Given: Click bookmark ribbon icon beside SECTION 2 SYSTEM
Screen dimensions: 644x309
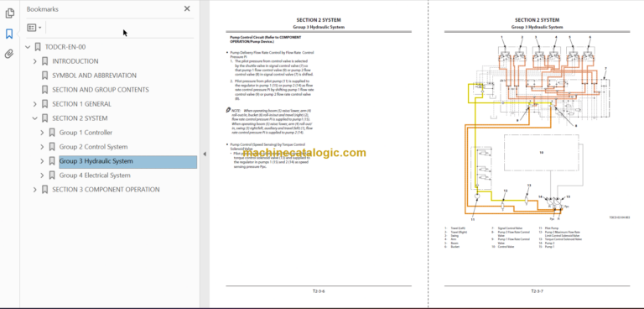Looking at the screenshot, I should tap(44, 118).
